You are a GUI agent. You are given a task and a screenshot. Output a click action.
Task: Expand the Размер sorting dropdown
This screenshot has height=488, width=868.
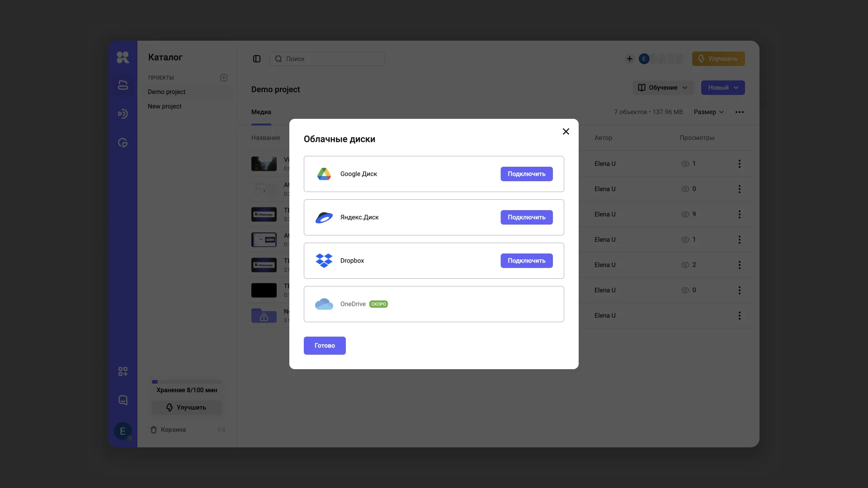(708, 112)
